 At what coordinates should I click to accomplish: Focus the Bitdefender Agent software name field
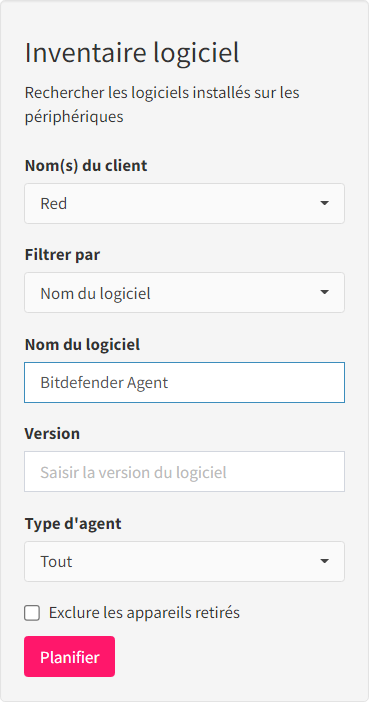point(184,382)
